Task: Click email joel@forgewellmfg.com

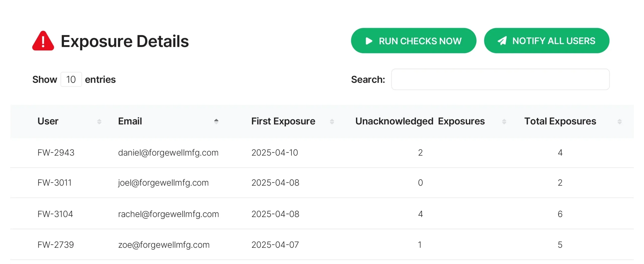Action: 163,183
